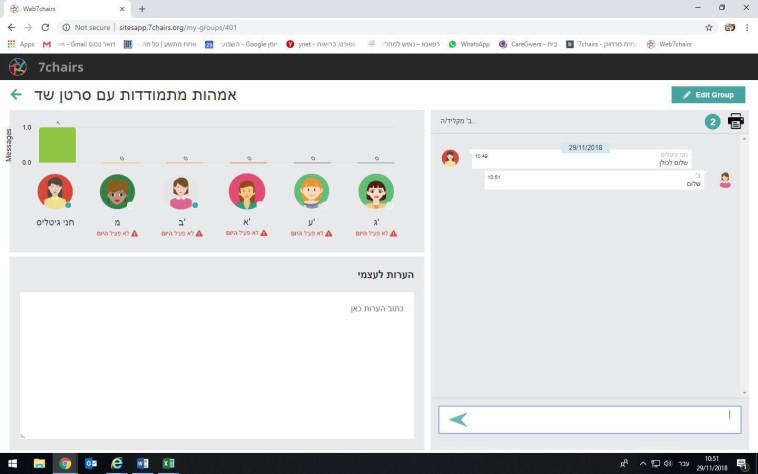Click the personal notes text area
This screenshot has height=474, width=758.
(x=216, y=365)
